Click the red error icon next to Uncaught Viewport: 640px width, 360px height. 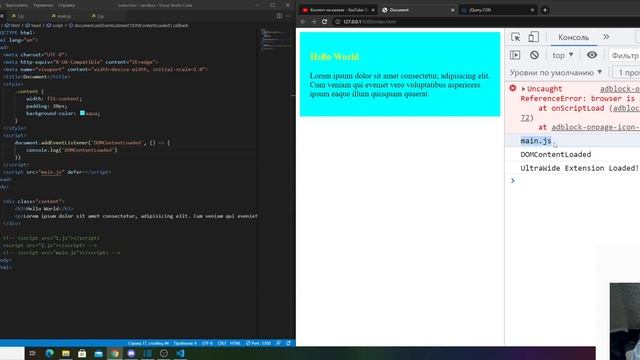click(x=513, y=88)
